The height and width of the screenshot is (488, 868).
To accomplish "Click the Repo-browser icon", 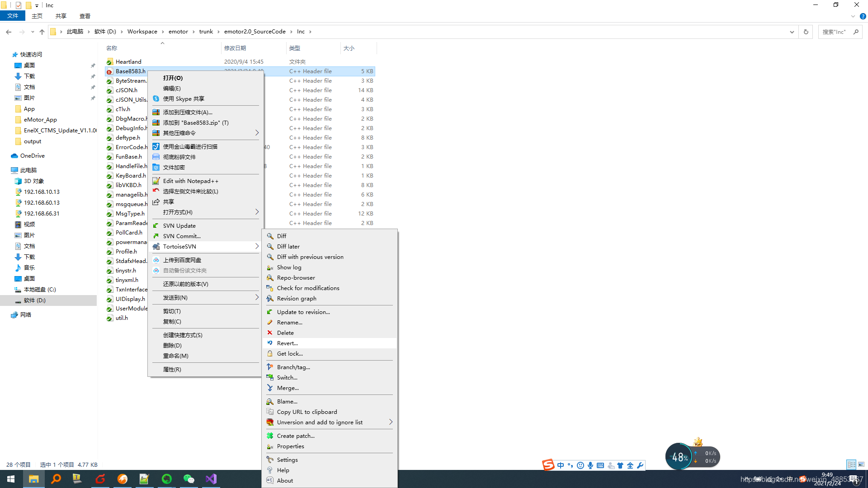I will pos(270,278).
